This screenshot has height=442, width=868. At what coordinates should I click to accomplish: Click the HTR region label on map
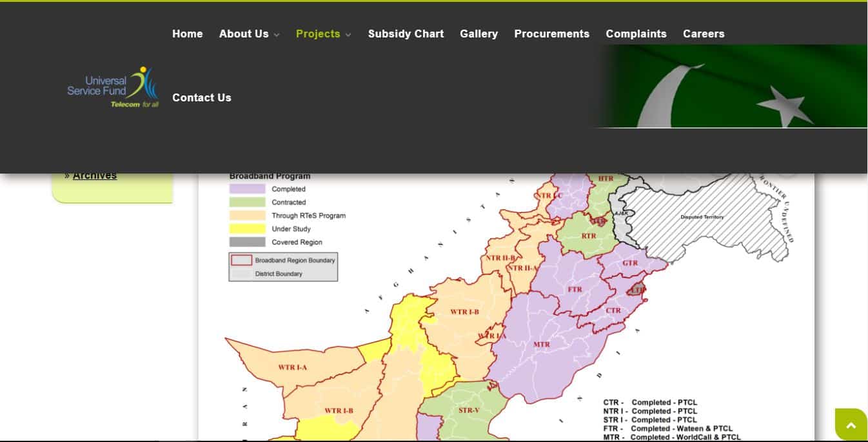[606, 178]
